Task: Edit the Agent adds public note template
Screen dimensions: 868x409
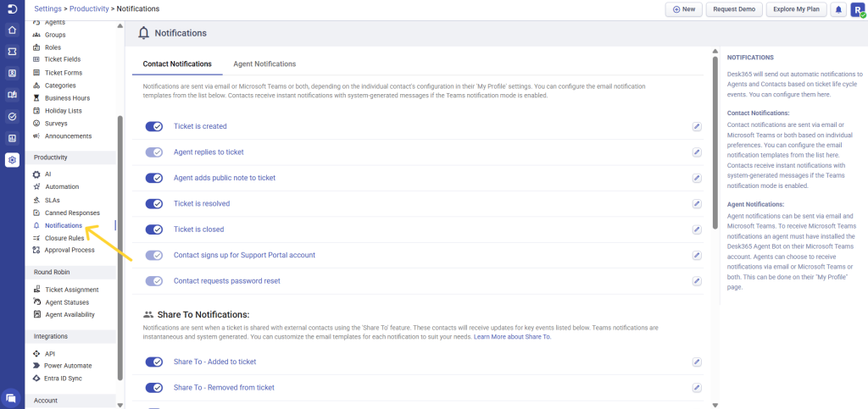Action: [x=697, y=178]
